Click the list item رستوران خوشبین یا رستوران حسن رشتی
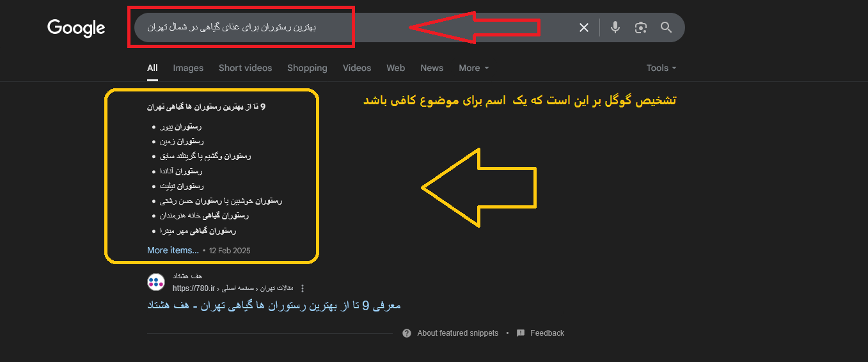The image size is (868, 362). tap(221, 201)
